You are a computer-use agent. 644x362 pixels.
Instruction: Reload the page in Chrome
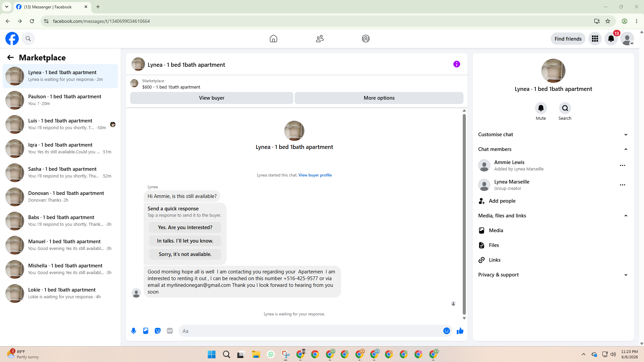click(x=32, y=21)
